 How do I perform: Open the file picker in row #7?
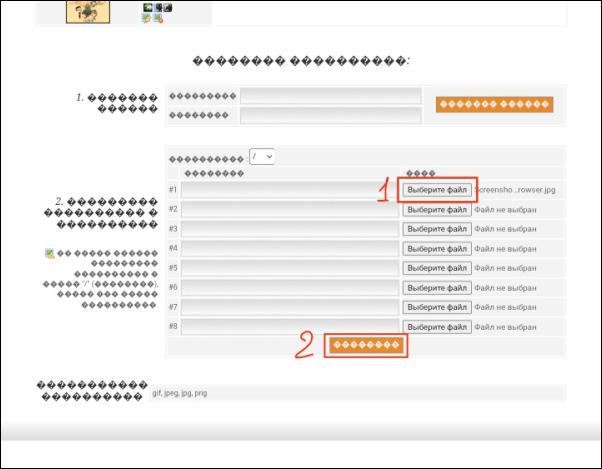[437, 307]
